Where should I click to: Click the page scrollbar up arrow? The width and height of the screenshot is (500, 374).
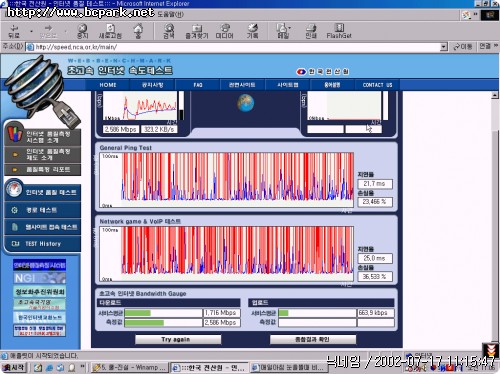point(495,95)
